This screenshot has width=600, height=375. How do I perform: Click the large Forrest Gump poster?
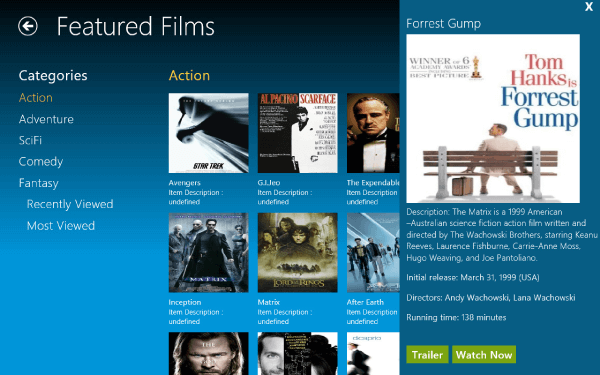coord(493,119)
